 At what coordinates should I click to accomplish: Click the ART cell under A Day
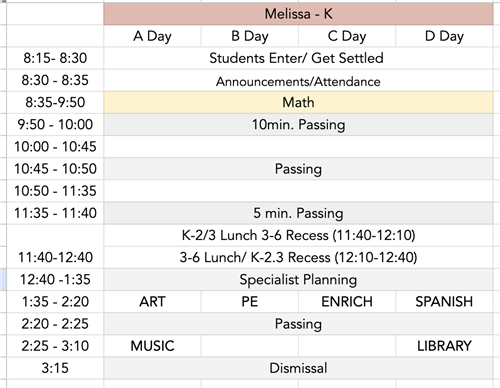coord(152,302)
